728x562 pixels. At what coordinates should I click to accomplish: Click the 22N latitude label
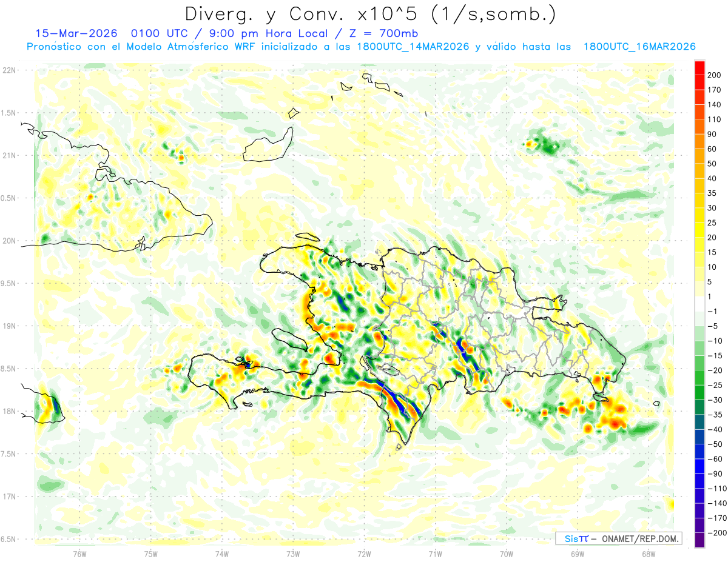[x=10, y=70]
